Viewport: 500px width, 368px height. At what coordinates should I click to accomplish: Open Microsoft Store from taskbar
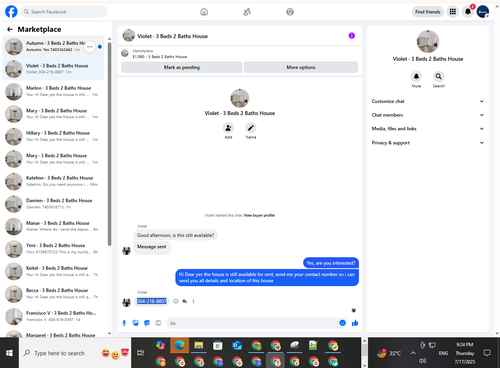click(218, 345)
